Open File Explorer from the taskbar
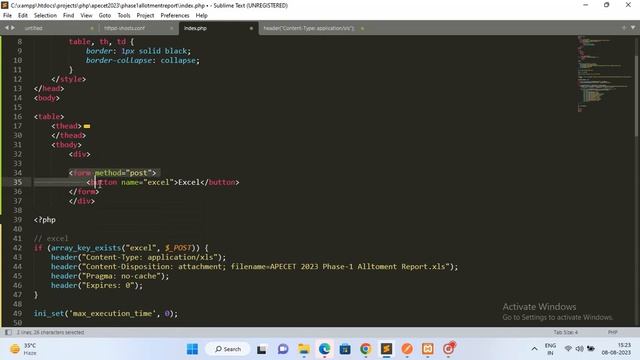 (x=304, y=349)
